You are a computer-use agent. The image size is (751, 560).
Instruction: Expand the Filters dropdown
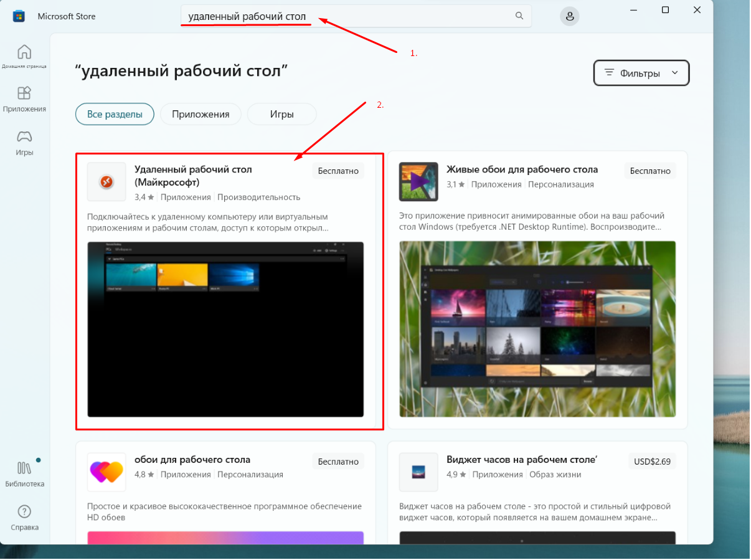(641, 73)
